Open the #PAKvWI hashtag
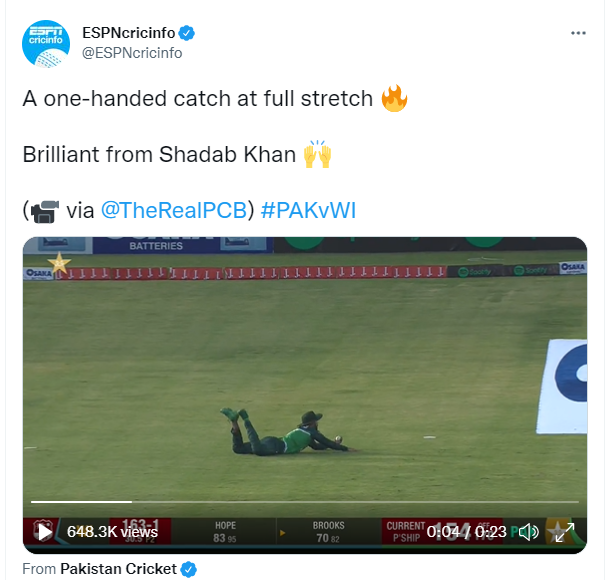The height and width of the screenshot is (580, 615). [308, 210]
